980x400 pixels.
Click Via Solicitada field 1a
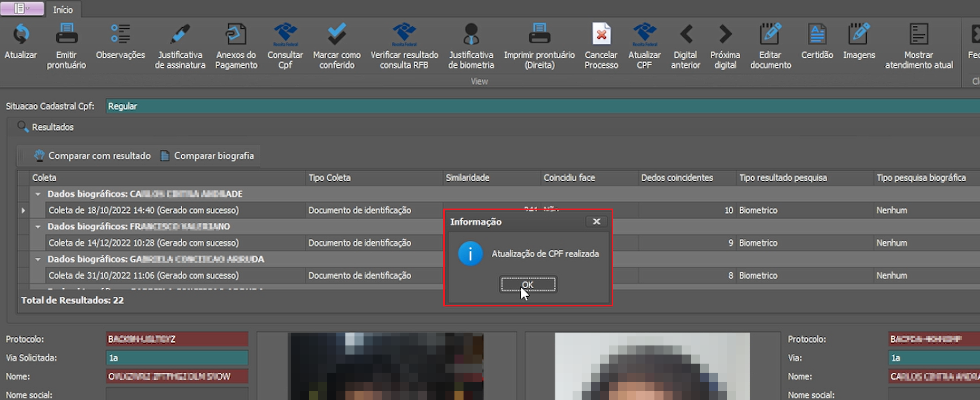pyautogui.click(x=177, y=358)
